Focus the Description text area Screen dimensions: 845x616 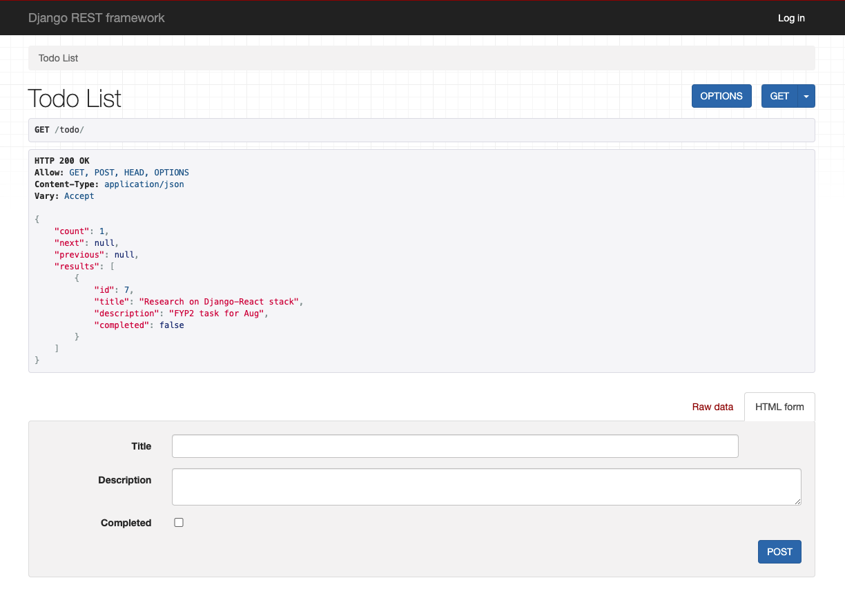pos(487,487)
